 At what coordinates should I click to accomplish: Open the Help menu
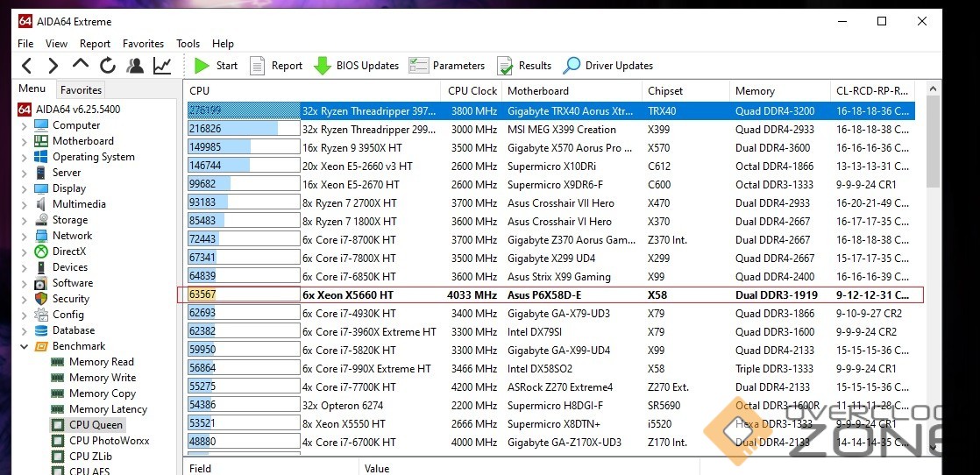pyautogui.click(x=224, y=44)
